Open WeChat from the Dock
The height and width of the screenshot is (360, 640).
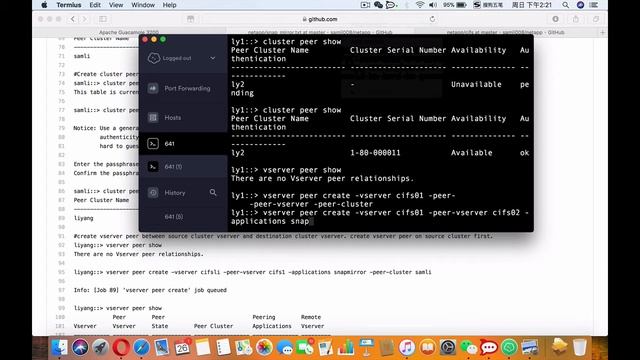coord(468,347)
